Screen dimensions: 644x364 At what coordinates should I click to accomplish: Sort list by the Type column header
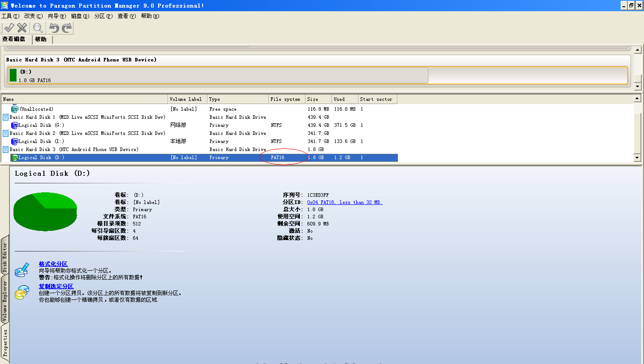point(238,99)
